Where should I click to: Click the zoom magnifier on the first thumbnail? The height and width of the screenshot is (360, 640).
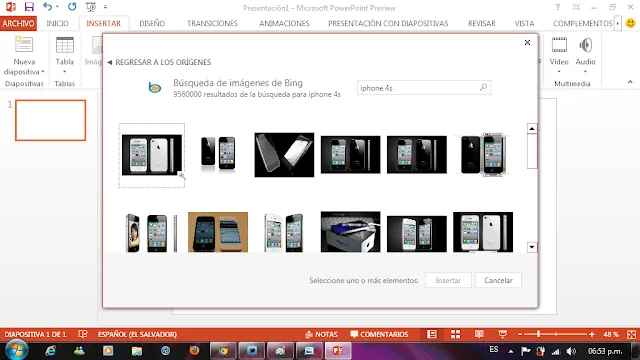182,176
